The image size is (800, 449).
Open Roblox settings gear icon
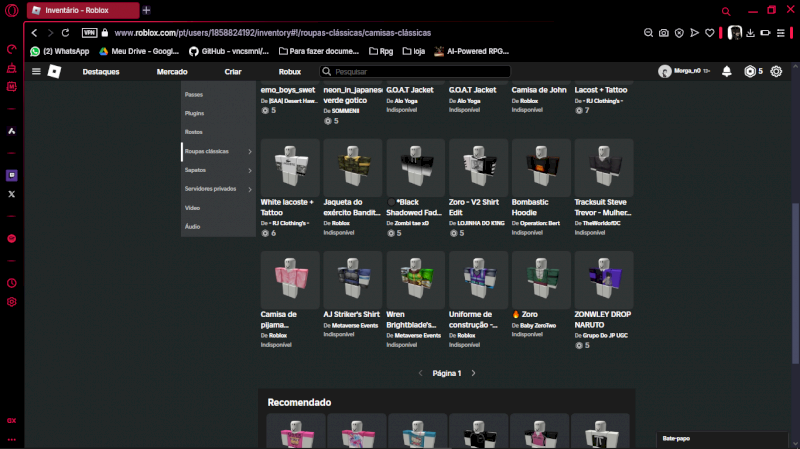(776, 72)
